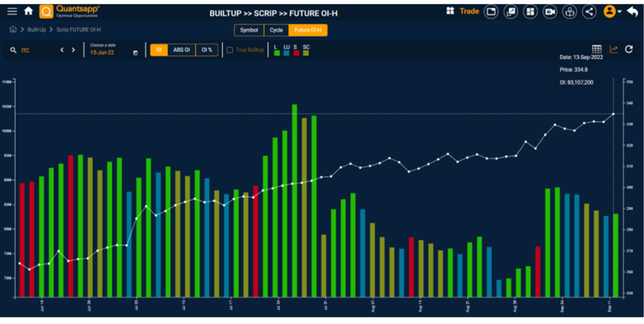Click the Built-Up breadcrumb link
The width and height of the screenshot is (644, 324).
point(37,30)
